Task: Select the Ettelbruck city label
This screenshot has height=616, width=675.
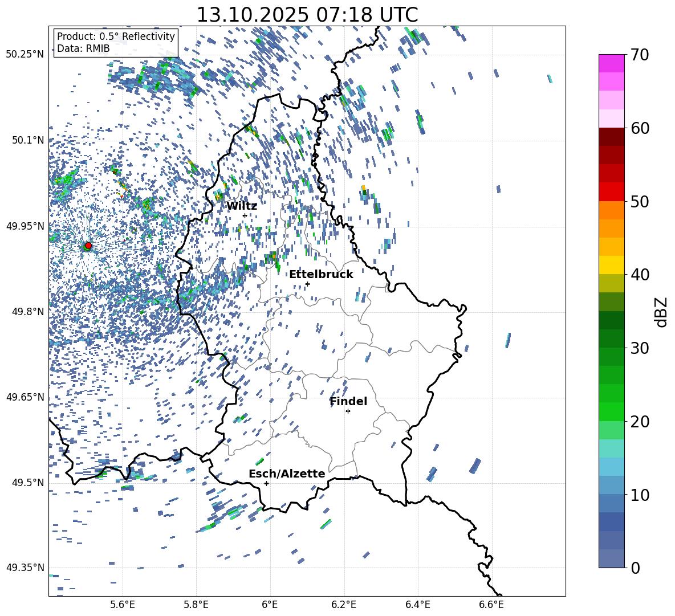Action: 321,275
